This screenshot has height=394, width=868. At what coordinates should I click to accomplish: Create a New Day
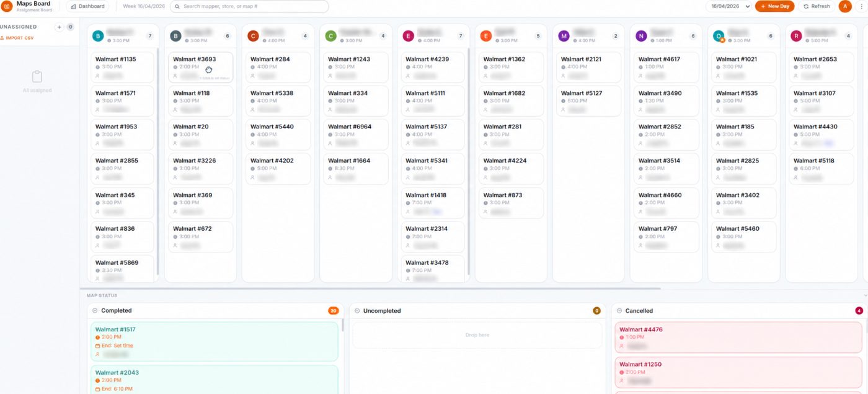[x=774, y=6]
